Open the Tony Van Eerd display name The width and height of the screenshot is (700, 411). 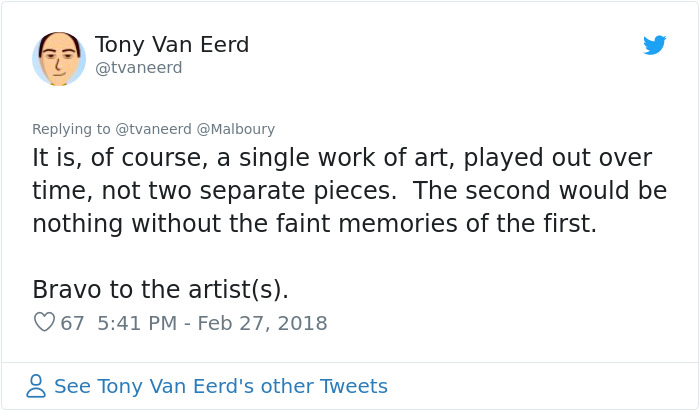pyautogui.click(x=172, y=45)
